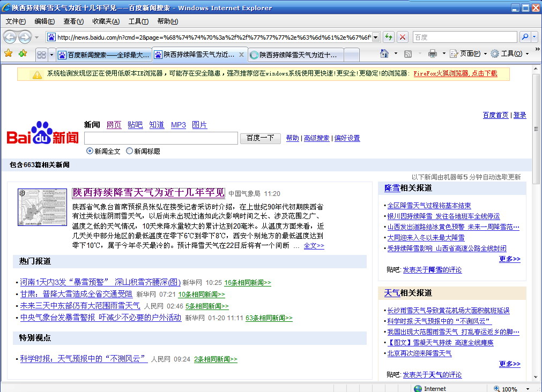Click the browser Forward arrow button

[25, 37]
